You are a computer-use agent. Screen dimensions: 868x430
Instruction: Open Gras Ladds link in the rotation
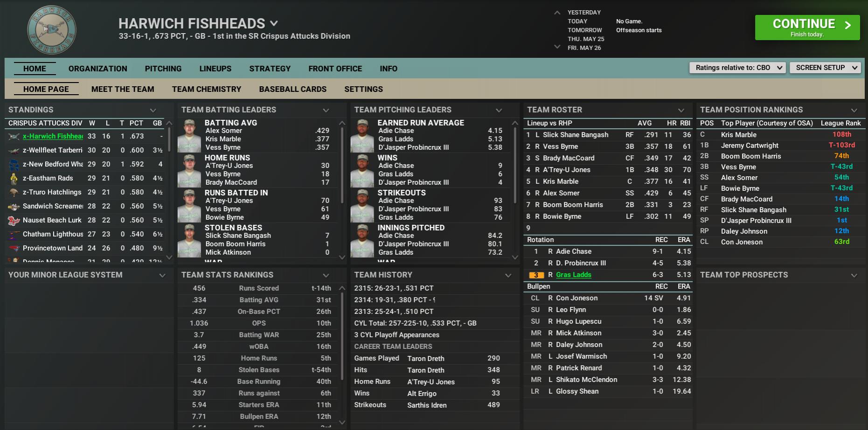click(x=574, y=275)
